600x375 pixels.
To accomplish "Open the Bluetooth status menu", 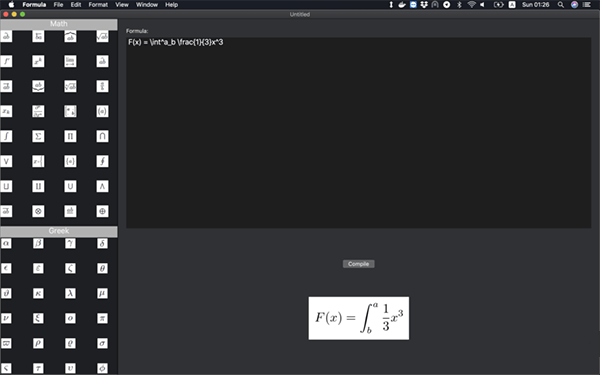I will click(x=459, y=5).
